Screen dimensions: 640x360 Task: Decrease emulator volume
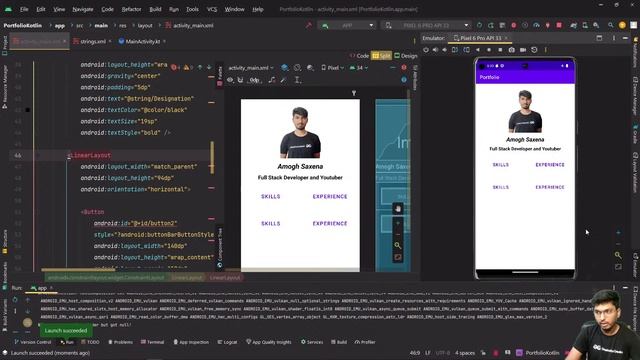[x=444, y=50]
